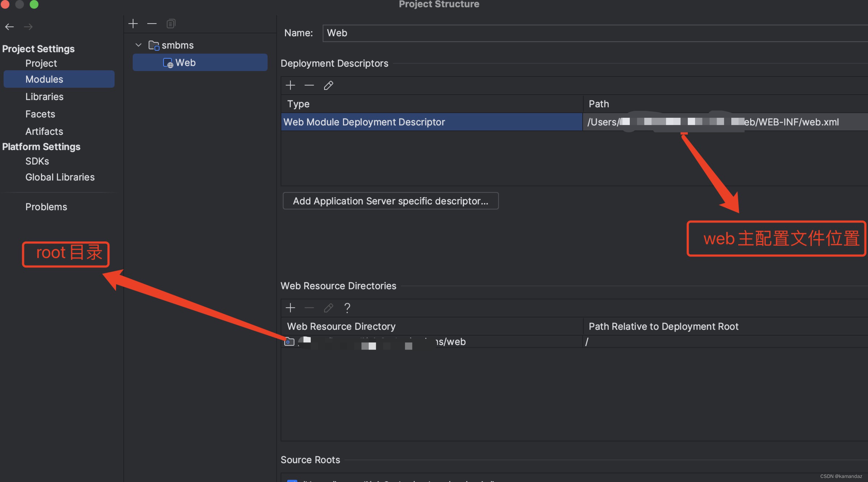Viewport: 868px width, 482px height.
Task: Open SDKs platform settings
Action: click(37, 161)
